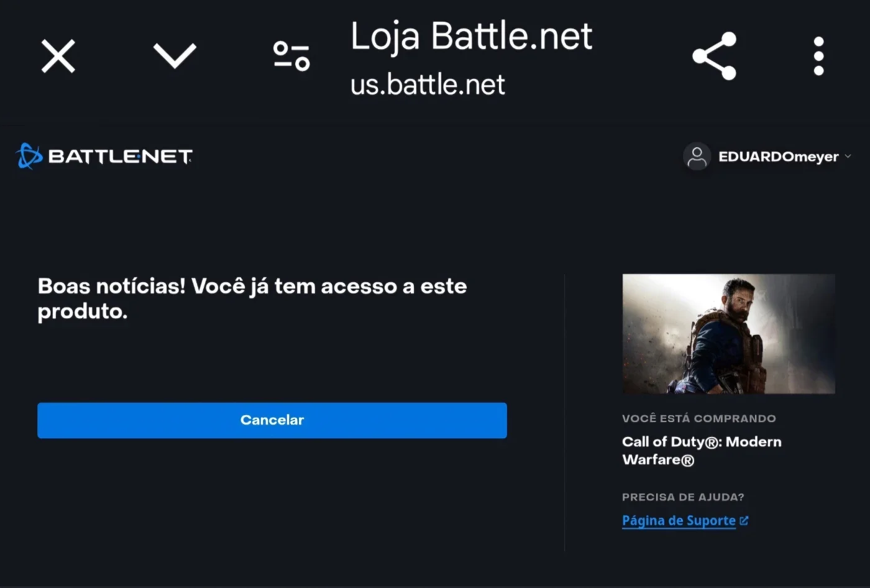Screen dimensions: 870x588
Task: Click the PRECISA DE AJUDA? label
Action: (x=683, y=497)
